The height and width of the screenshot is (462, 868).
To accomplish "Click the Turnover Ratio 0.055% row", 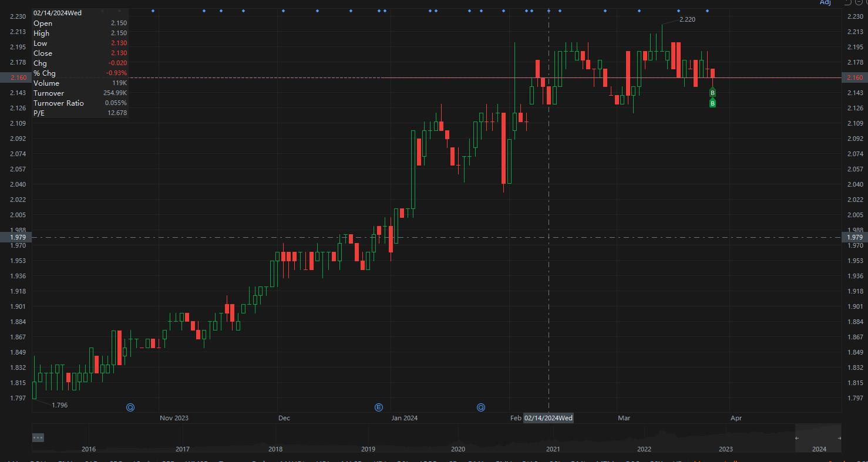I will click(80, 103).
